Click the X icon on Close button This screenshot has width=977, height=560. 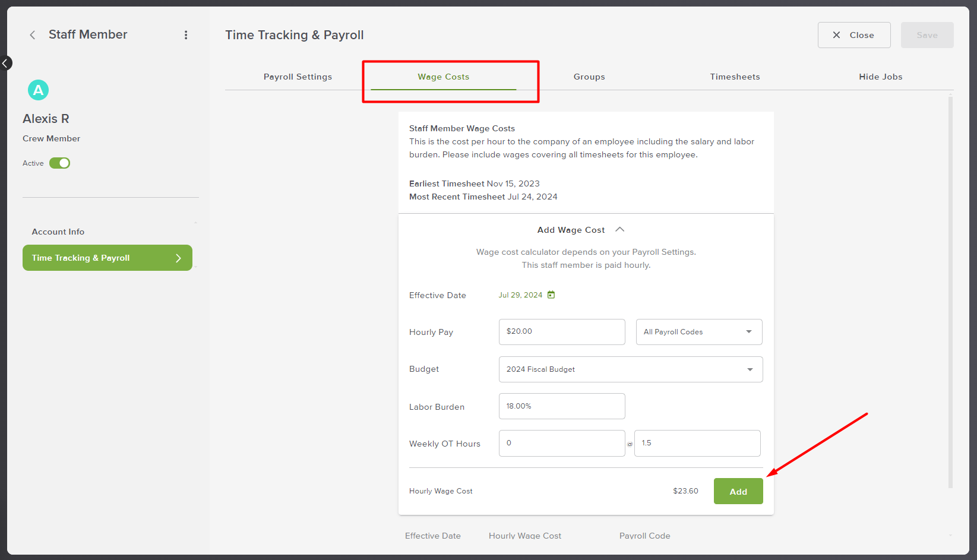click(x=836, y=35)
